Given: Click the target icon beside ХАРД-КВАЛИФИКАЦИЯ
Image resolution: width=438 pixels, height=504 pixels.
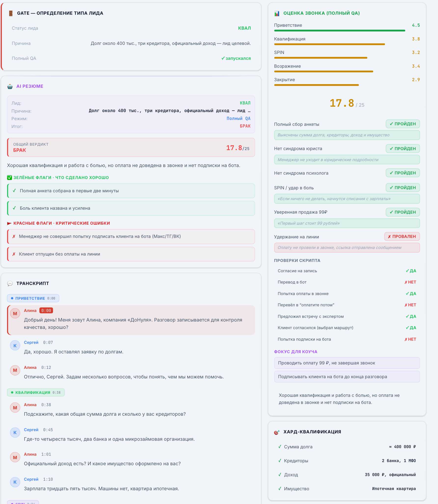Looking at the screenshot, I should pyautogui.click(x=277, y=432).
